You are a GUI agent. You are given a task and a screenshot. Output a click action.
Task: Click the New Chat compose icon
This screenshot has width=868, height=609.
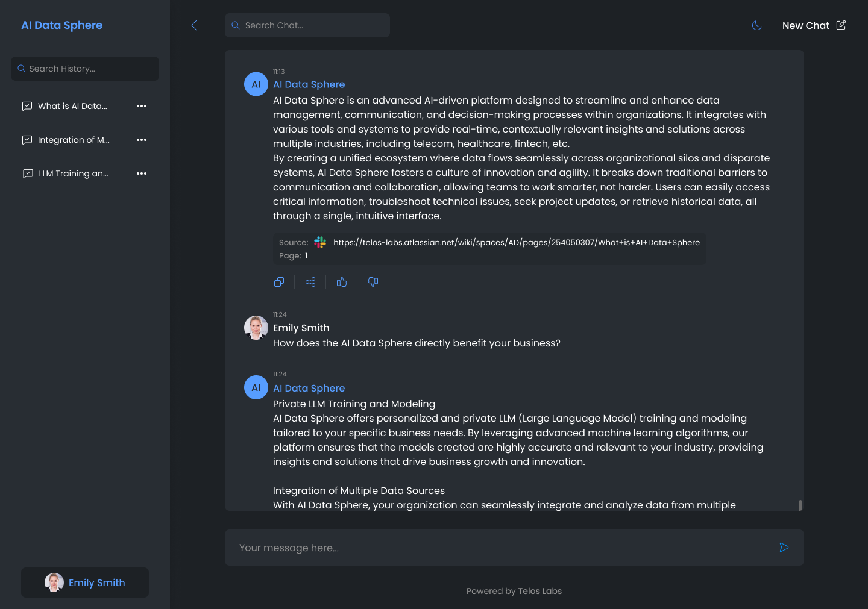pos(841,25)
